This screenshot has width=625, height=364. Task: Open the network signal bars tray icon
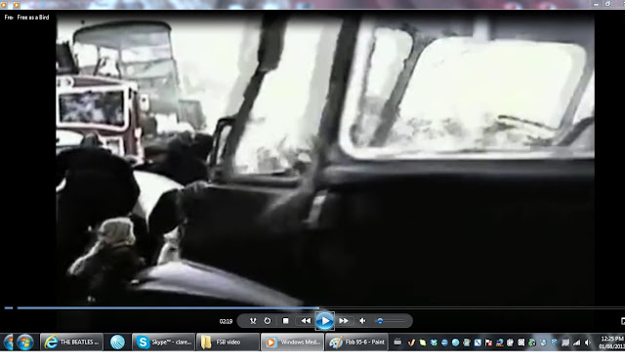click(576, 343)
